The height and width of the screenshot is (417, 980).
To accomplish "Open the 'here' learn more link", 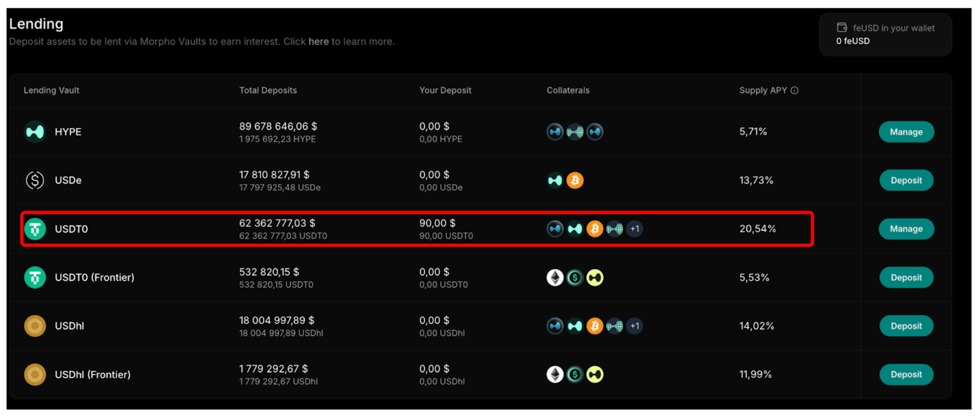I will [x=318, y=42].
